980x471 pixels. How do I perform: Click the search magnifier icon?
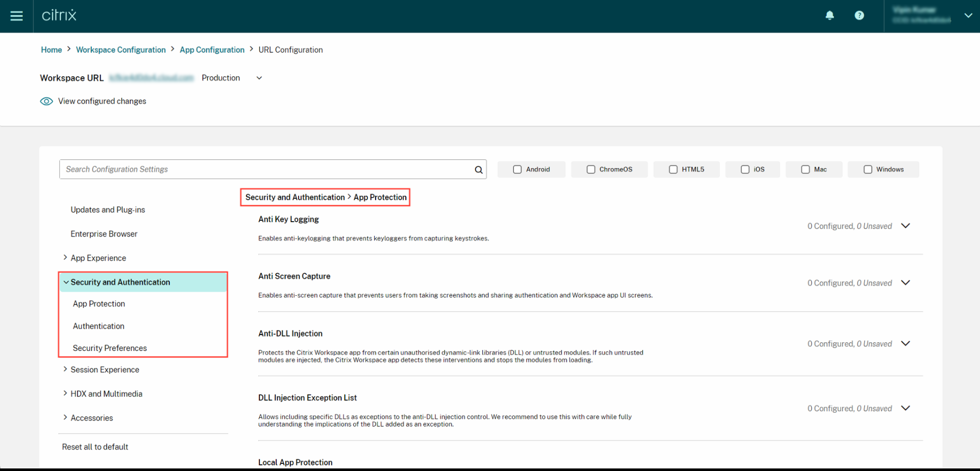point(478,169)
